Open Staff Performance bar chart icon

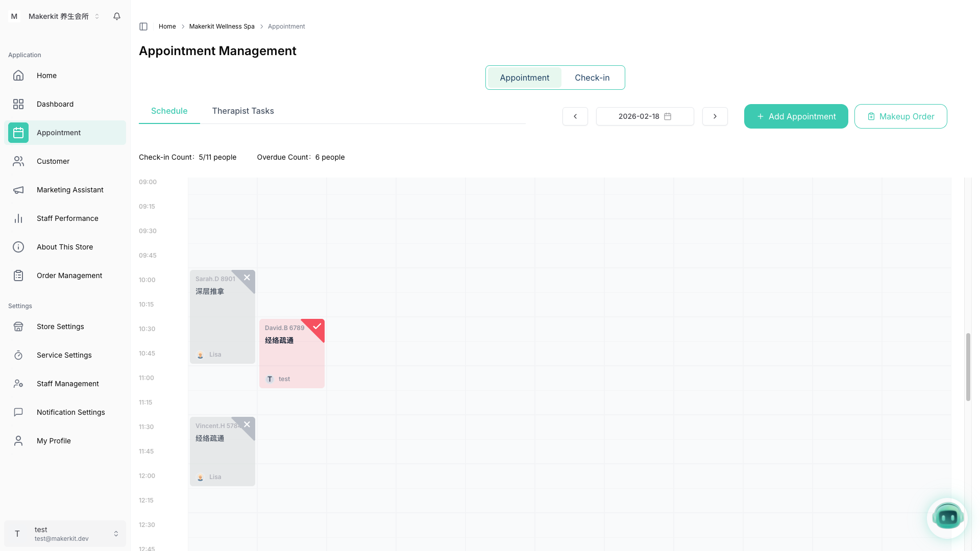click(18, 218)
